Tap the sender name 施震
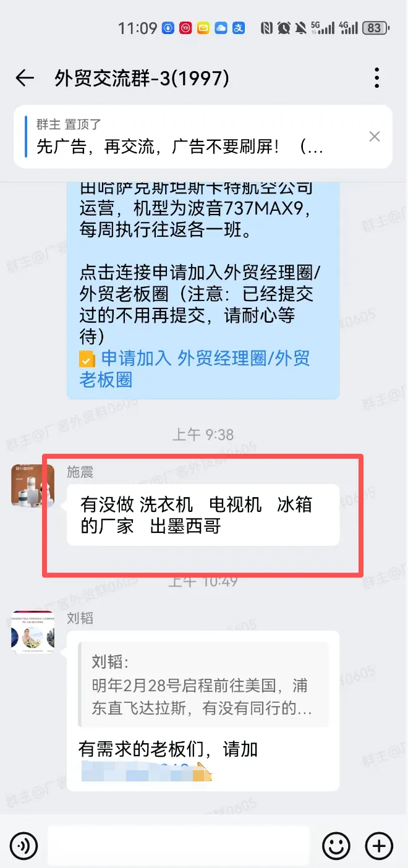 click(80, 472)
